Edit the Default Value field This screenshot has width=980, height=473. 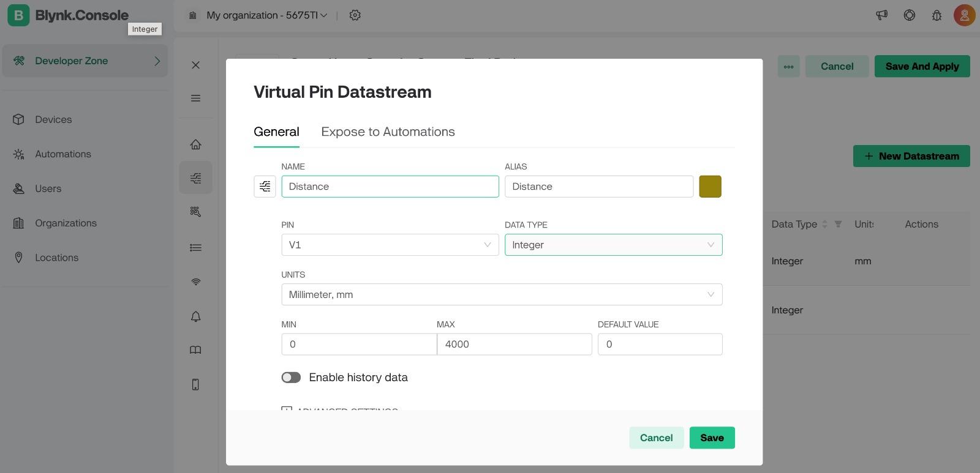(x=660, y=344)
